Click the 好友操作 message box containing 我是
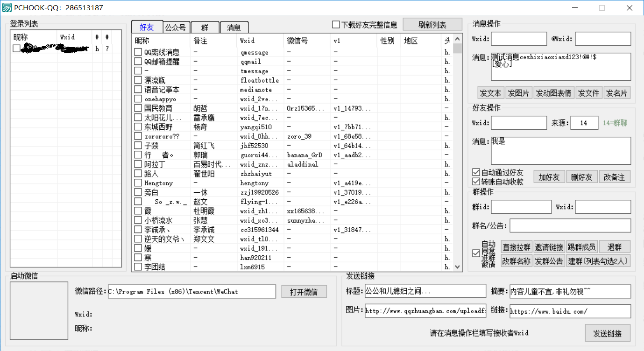This screenshot has height=351, width=644. 561,151
